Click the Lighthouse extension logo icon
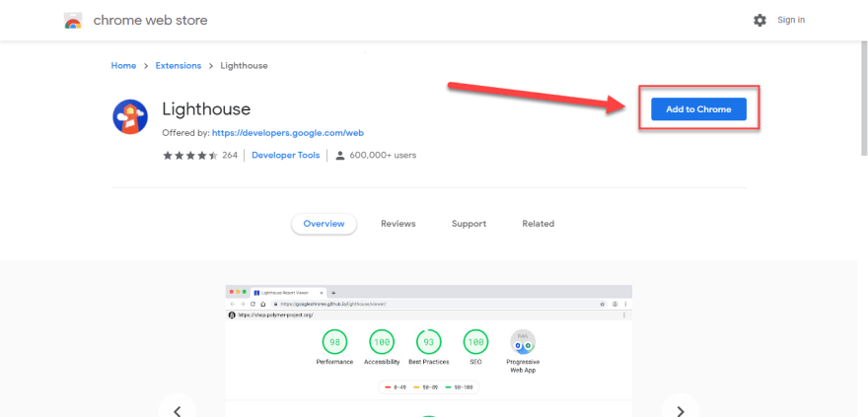 pyautogui.click(x=130, y=116)
